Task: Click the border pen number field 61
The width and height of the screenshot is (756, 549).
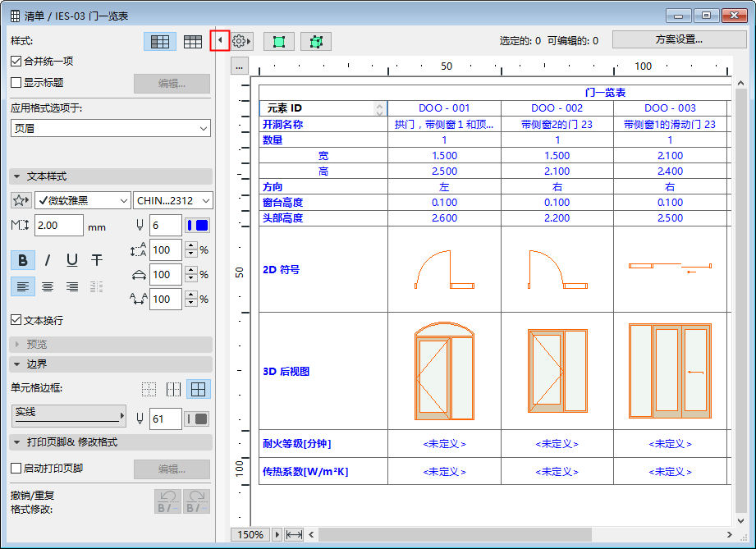Action: (x=165, y=419)
